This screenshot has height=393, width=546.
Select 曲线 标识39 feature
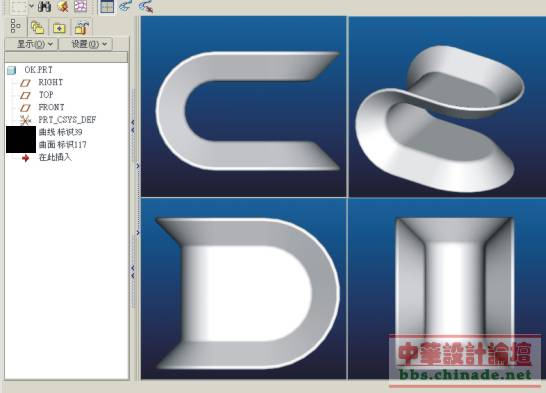click(x=60, y=132)
